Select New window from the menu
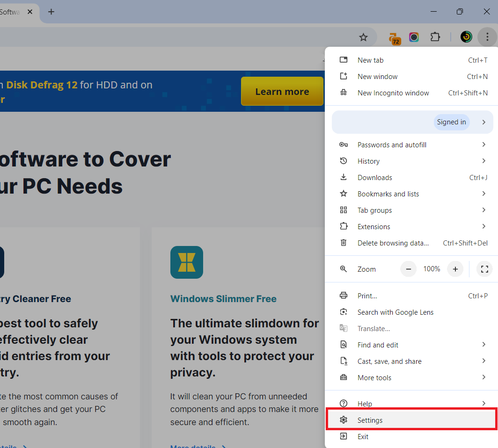This screenshot has height=448, width=498. point(411,77)
